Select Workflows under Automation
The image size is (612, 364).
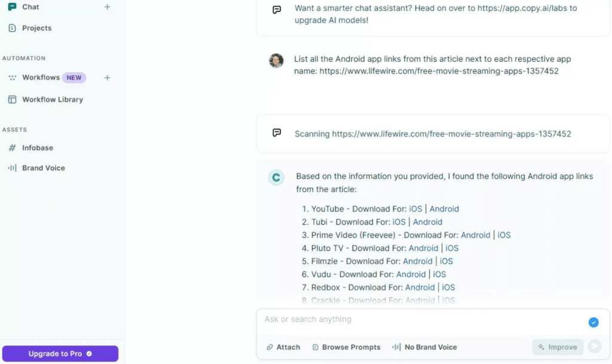click(42, 77)
